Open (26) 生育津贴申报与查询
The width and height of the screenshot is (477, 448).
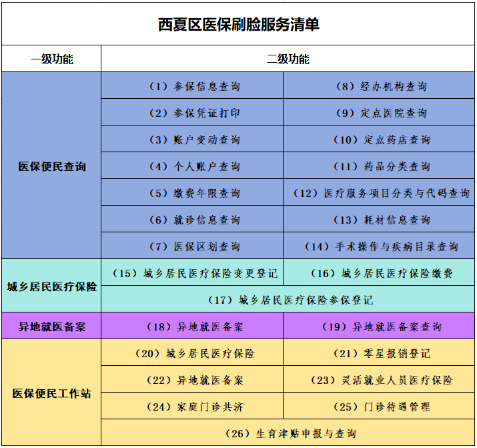click(289, 433)
